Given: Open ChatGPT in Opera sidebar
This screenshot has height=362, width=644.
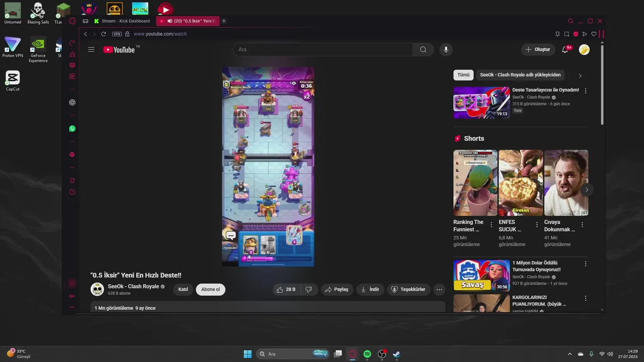Looking at the screenshot, I should coord(72,103).
